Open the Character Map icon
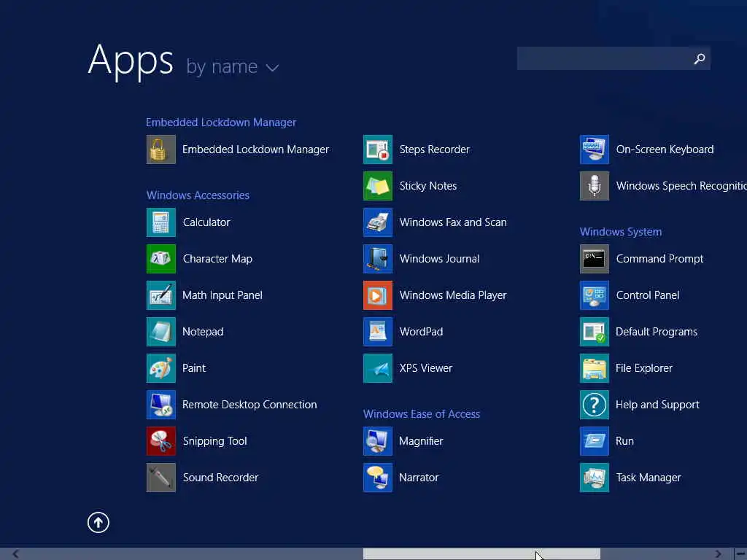 (161, 259)
